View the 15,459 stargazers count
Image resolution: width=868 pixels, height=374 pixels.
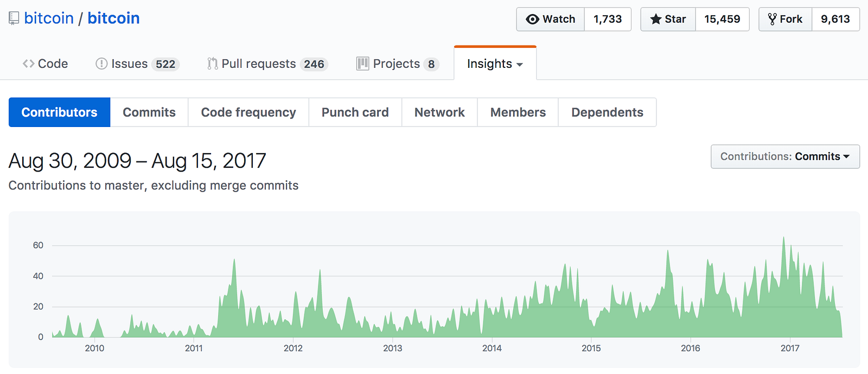click(722, 19)
